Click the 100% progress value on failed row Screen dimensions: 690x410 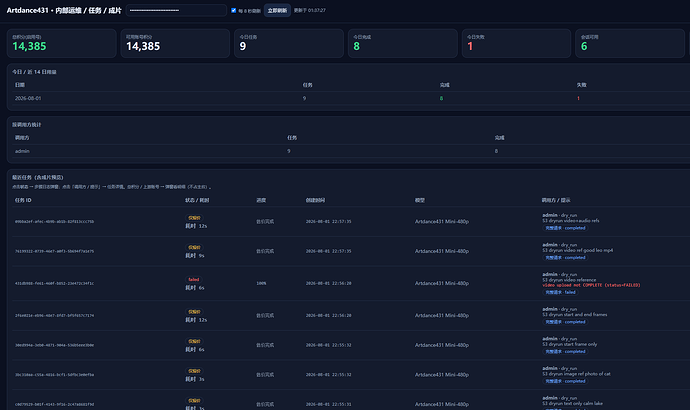pyautogui.click(x=261, y=283)
